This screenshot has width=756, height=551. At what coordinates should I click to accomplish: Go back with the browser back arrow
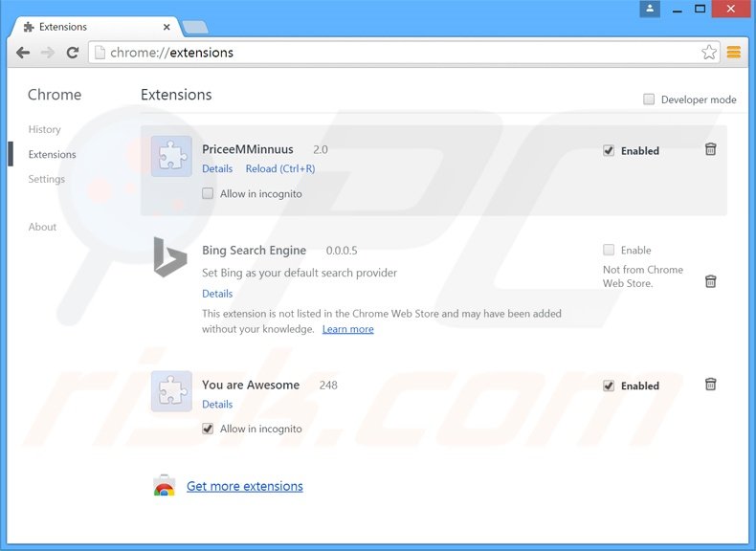[x=23, y=53]
